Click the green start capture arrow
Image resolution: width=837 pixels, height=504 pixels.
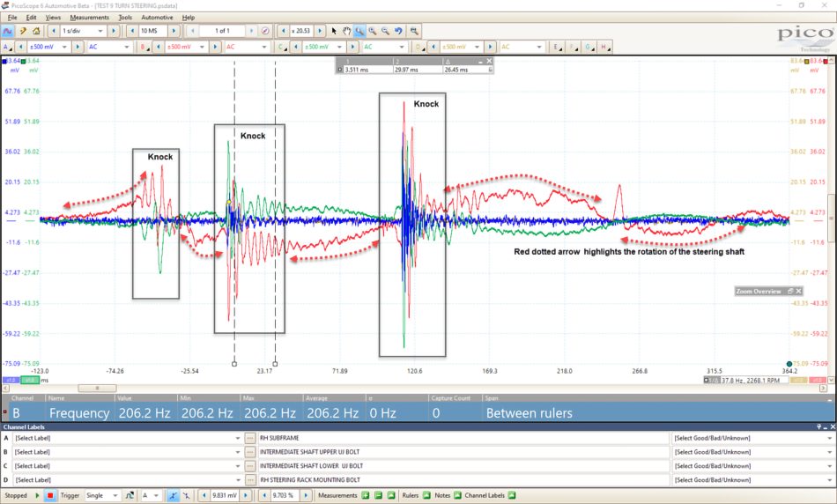(37, 495)
